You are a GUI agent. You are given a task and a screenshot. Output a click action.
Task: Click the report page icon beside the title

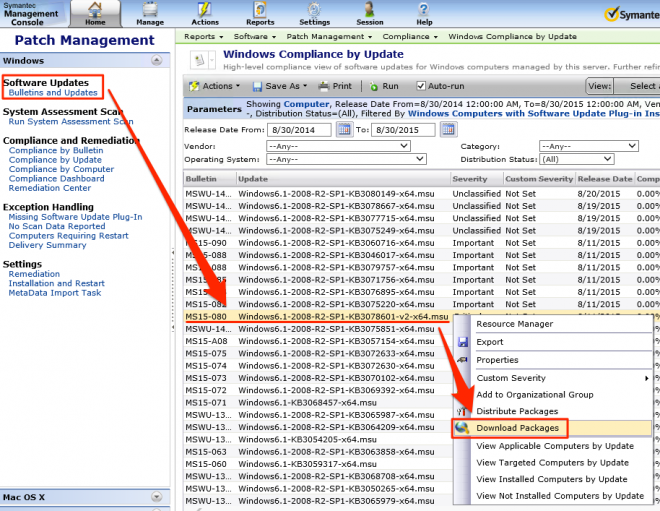[x=199, y=61]
